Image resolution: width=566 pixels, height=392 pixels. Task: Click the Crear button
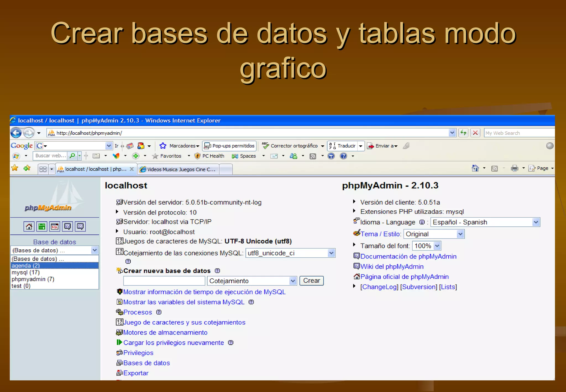(311, 281)
